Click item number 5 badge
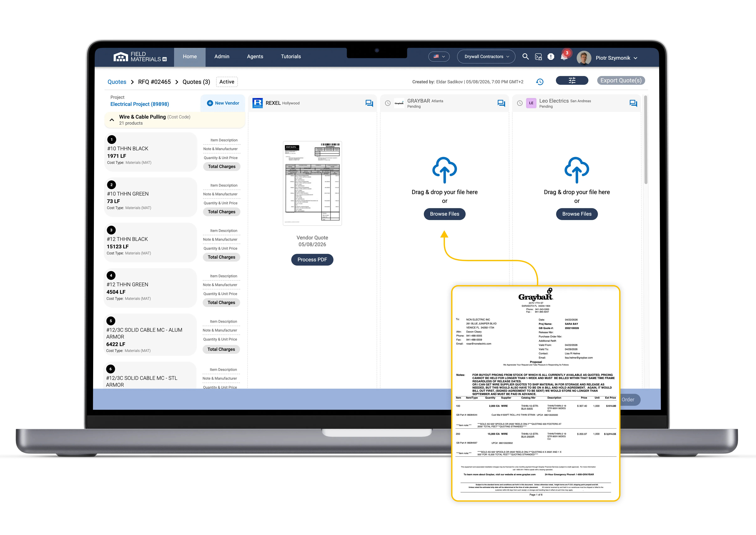The image size is (756, 535). click(x=111, y=321)
